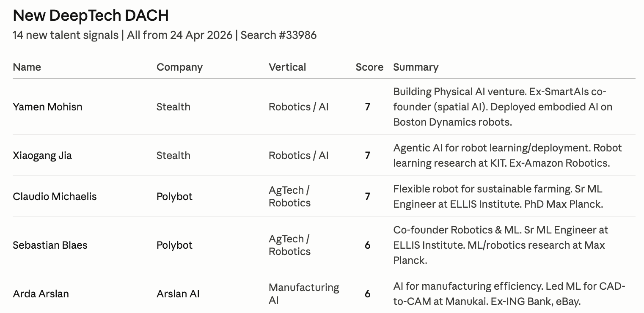The height and width of the screenshot is (313, 644).
Task: Click Sebastian Blaes in the Name column
Action: [x=50, y=245]
